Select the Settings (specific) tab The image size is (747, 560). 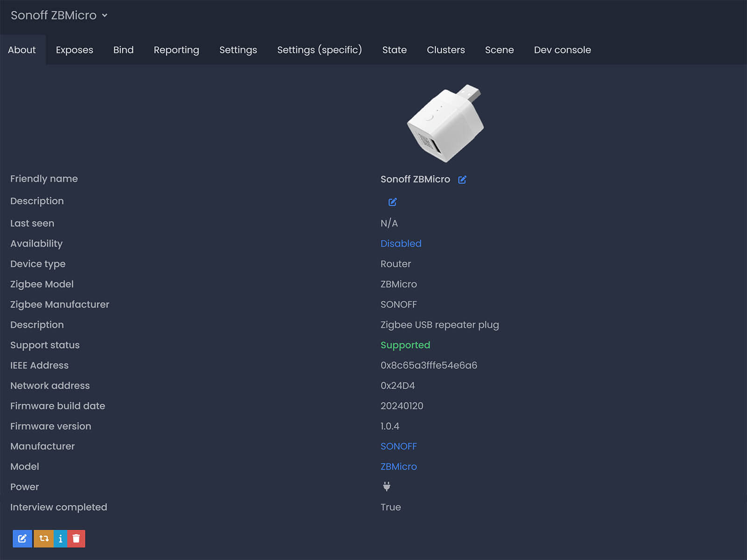pos(319,50)
